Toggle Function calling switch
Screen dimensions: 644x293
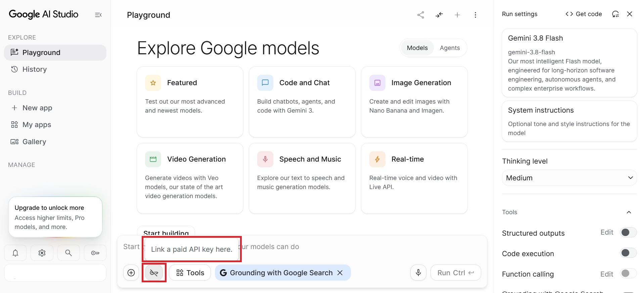[628, 274]
